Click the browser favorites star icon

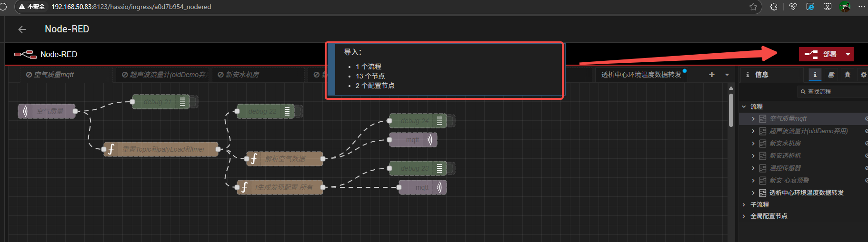point(753,7)
